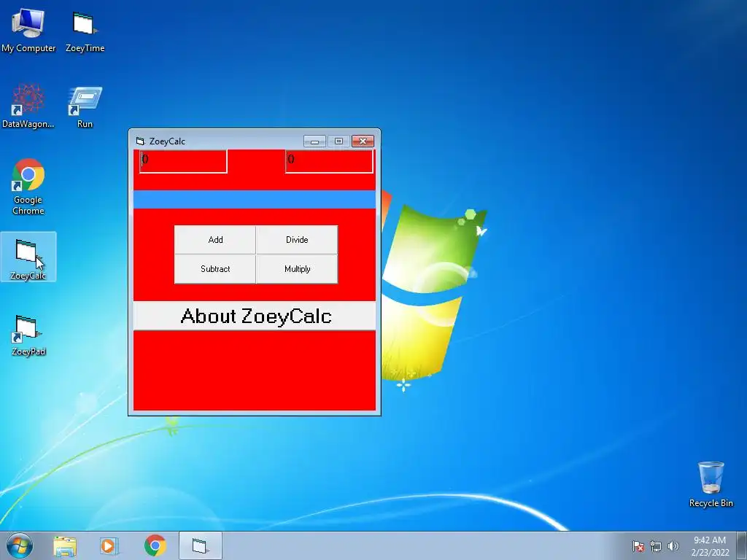Image resolution: width=747 pixels, height=560 pixels.
Task: Maximize the ZoeyCalc window
Action: (338, 141)
